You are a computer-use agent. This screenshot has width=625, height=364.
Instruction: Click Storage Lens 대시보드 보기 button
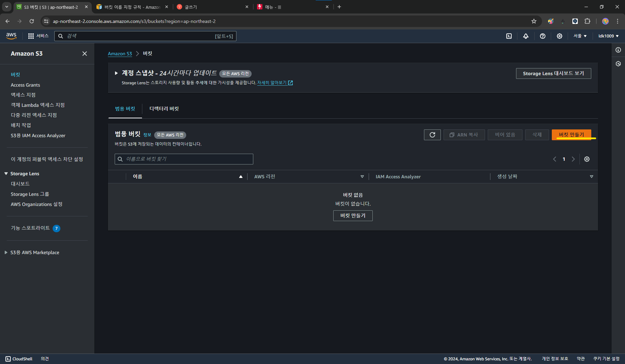click(x=553, y=73)
